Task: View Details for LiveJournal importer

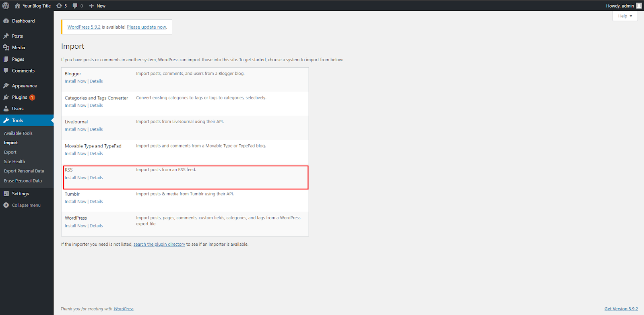Action: (96, 129)
